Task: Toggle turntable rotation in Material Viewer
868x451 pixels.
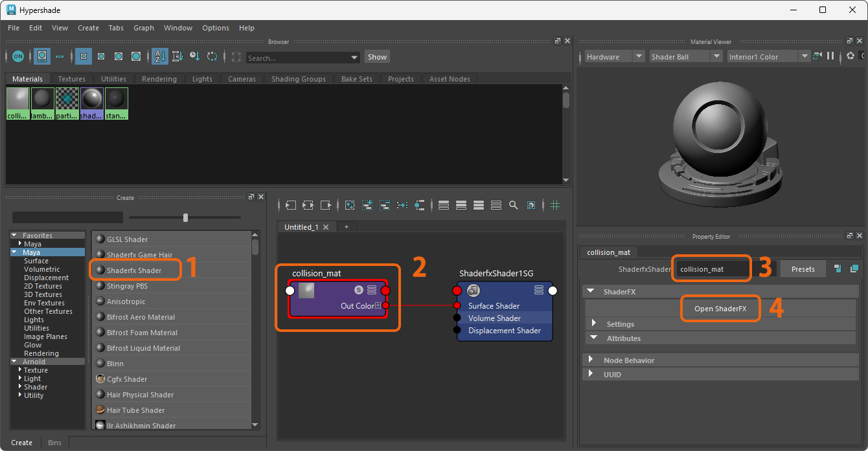Action: click(817, 56)
